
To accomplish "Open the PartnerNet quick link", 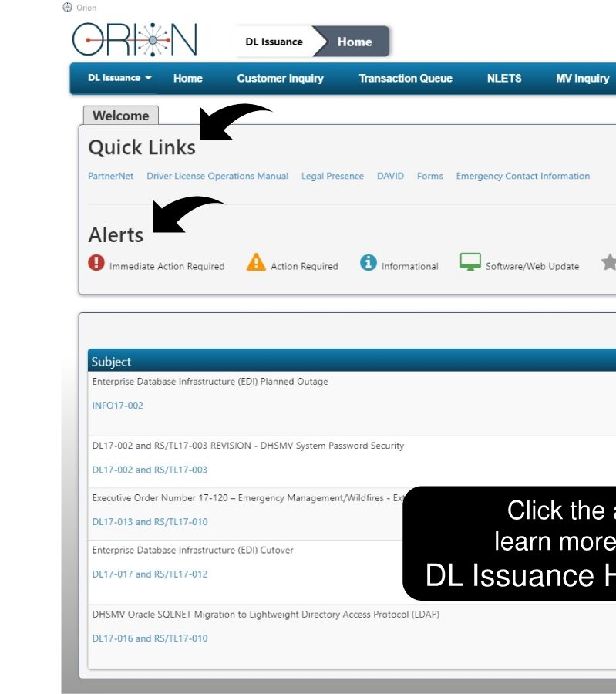I will coord(110,176).
